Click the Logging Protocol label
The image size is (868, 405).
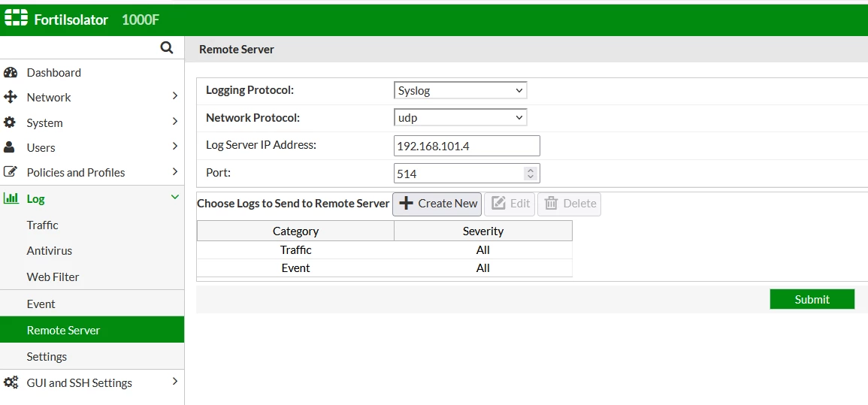coord(250,90)
